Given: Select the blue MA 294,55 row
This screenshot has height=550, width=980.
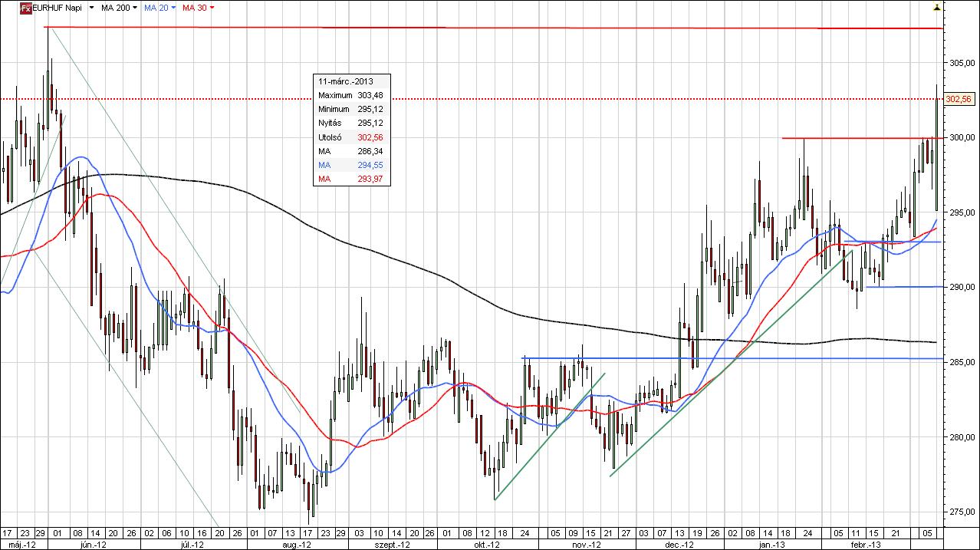Looking at the screenshot, I should pyautogui.click(x=351, y=165).
